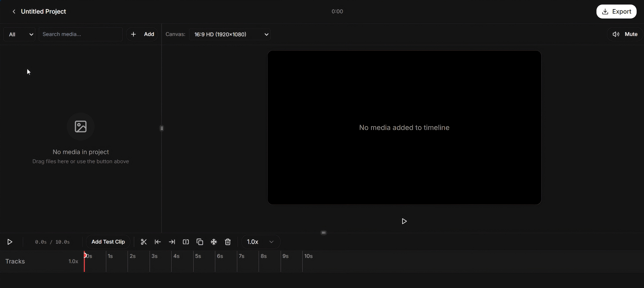Screen dimensions: 644x288
Task: Click the image placeholder icon in media panel
Action: pos(81,127)
